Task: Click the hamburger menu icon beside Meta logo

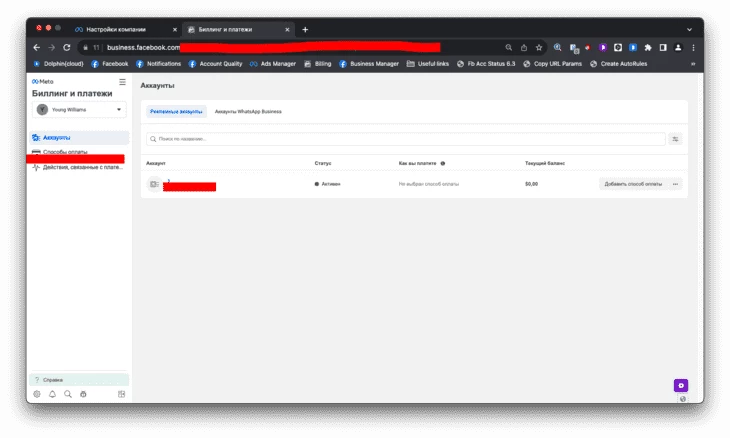Action: [x=122, y=82]
